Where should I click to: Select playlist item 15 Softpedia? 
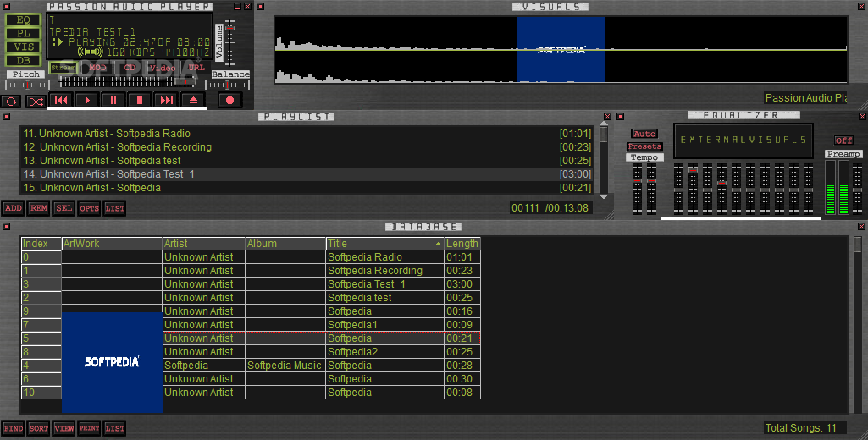tap(307, 188)
